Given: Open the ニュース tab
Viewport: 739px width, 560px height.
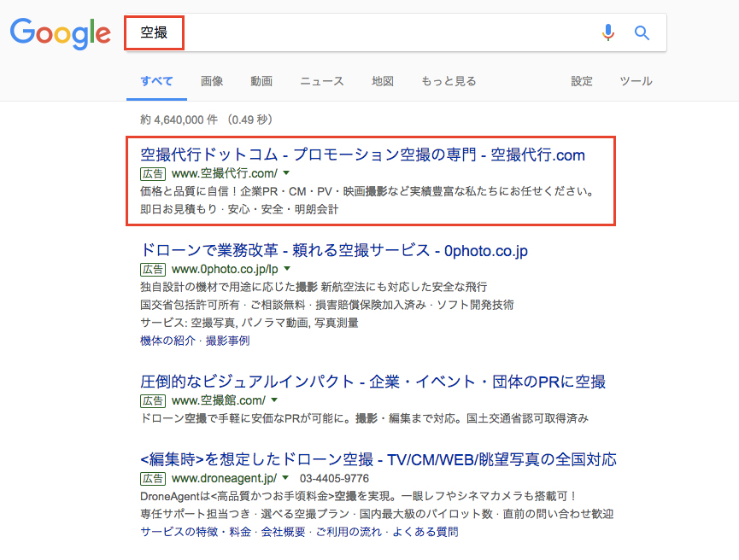Looking at the screenshot, I should click(x=322, y=81).
